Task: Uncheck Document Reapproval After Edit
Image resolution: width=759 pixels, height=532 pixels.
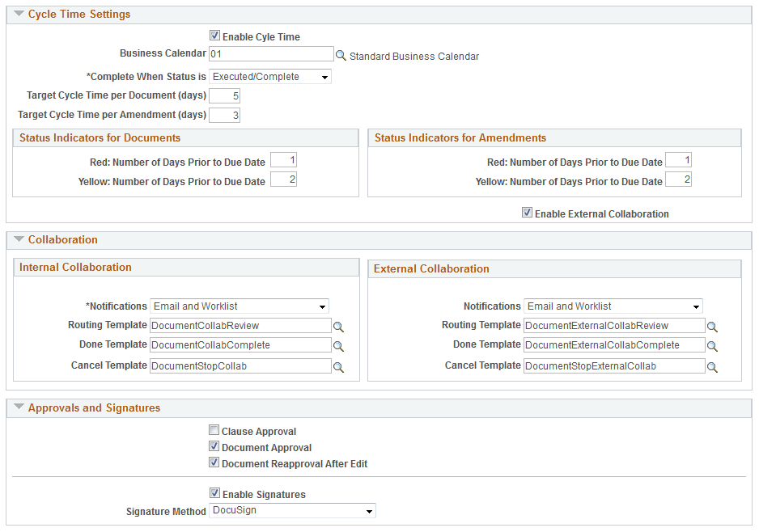Action: [214, 462]
